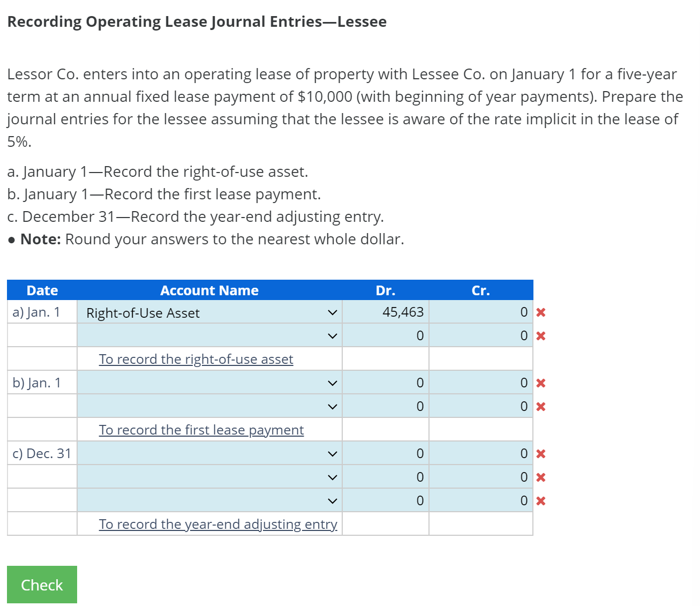The image size is (700, 606).
Task: Click the 'To record the right-of-use asset' link
Action: 196,359
